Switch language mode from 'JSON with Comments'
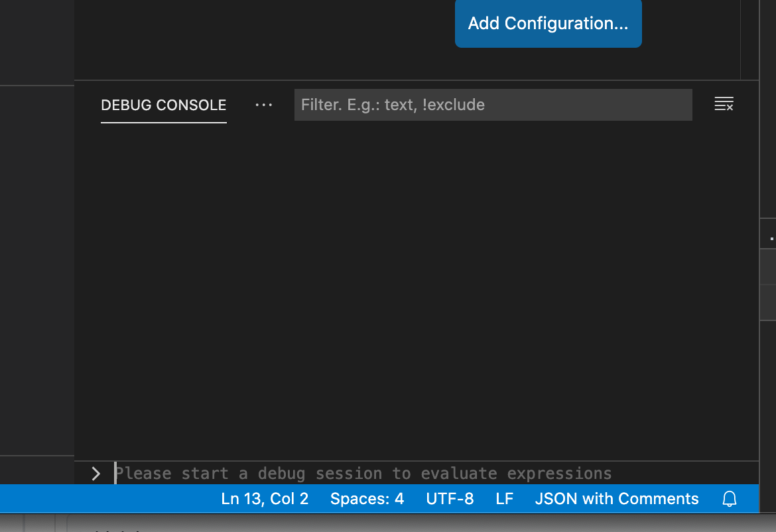 click(x=616, y=499)
